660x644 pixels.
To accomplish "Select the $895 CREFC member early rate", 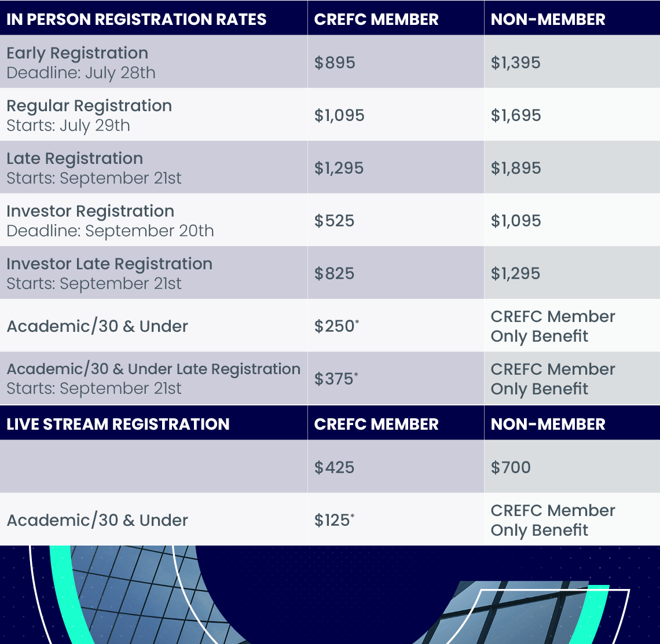I will click(x=335, y=63).
